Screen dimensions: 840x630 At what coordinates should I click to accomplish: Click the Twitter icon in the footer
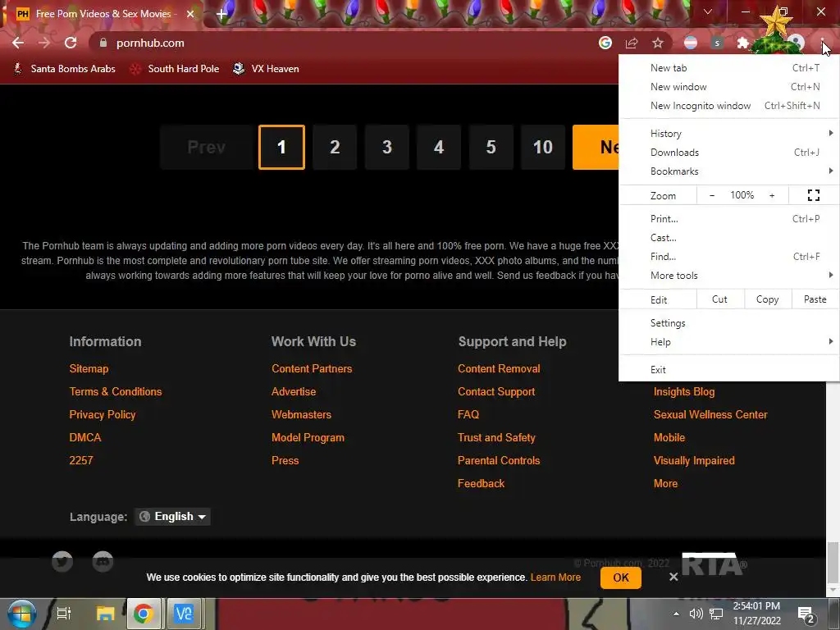(62, 561)
